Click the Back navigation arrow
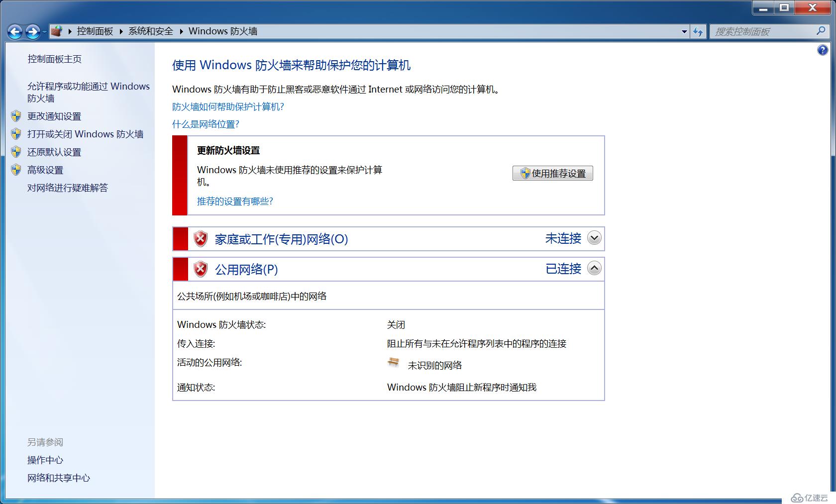 pyautogui.click(x=15, y=32)
